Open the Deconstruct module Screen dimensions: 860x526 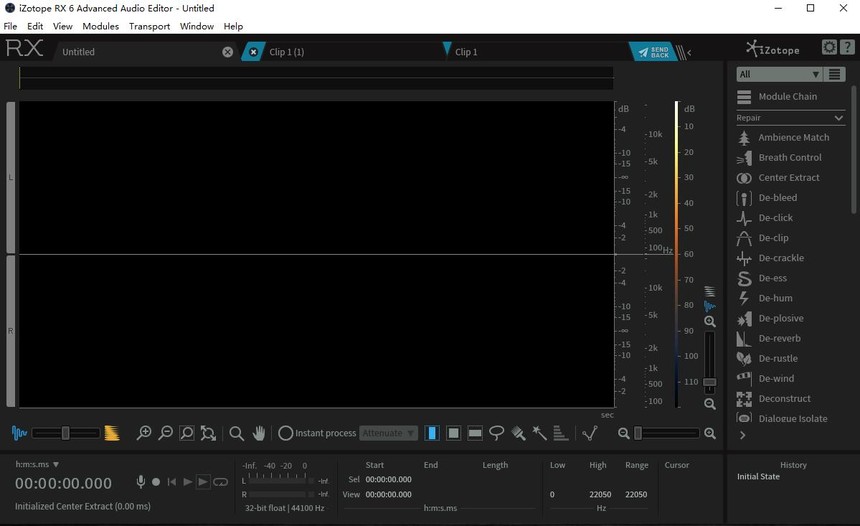click(x=790, y=399)
